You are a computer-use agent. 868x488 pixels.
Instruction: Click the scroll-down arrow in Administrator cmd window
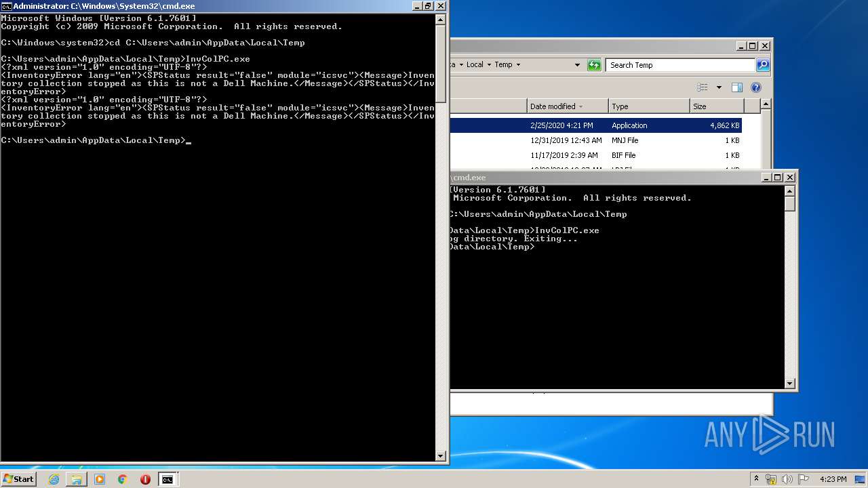coord(440,456)
